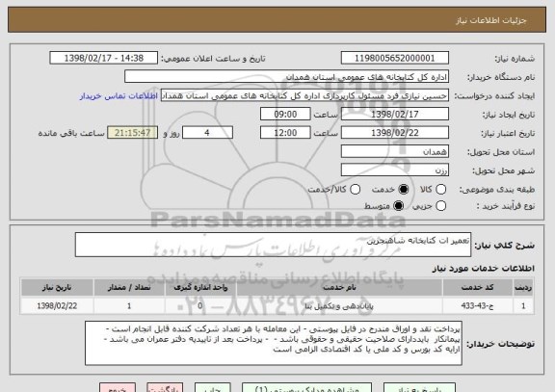Click the کد خدمت column header

click(478, 287)
